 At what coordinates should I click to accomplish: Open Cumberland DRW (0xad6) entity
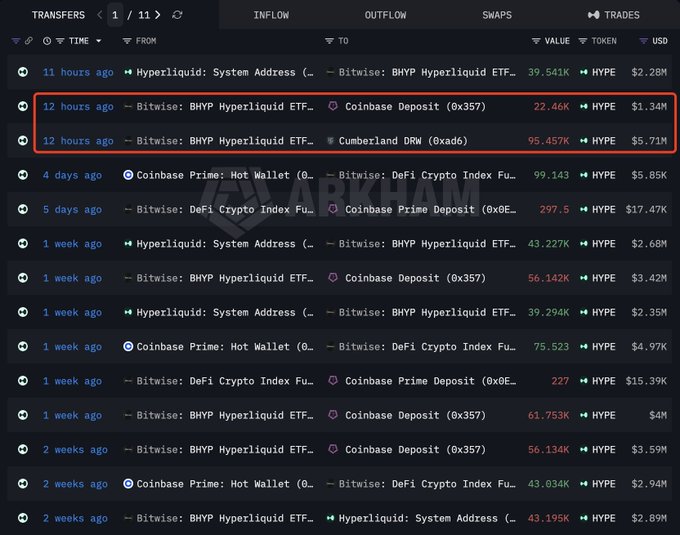403,141
